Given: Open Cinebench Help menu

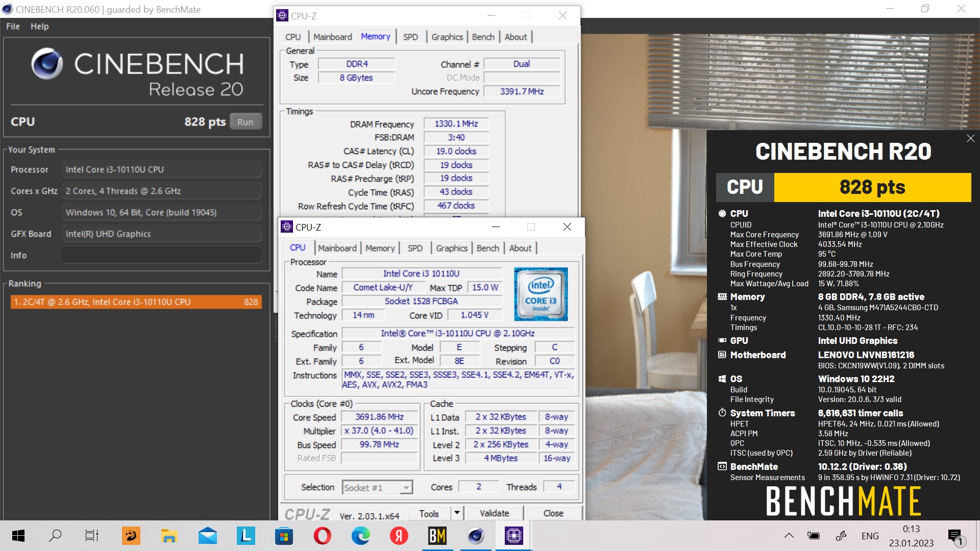Looking at the screenshot, I should point(39,26).
